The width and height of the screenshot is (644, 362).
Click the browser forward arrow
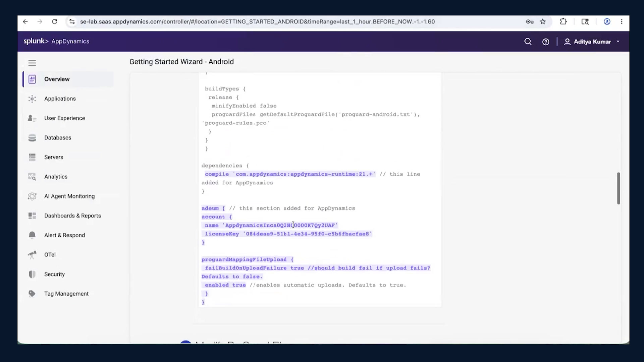pyautogui.click(x=40, y=22)
